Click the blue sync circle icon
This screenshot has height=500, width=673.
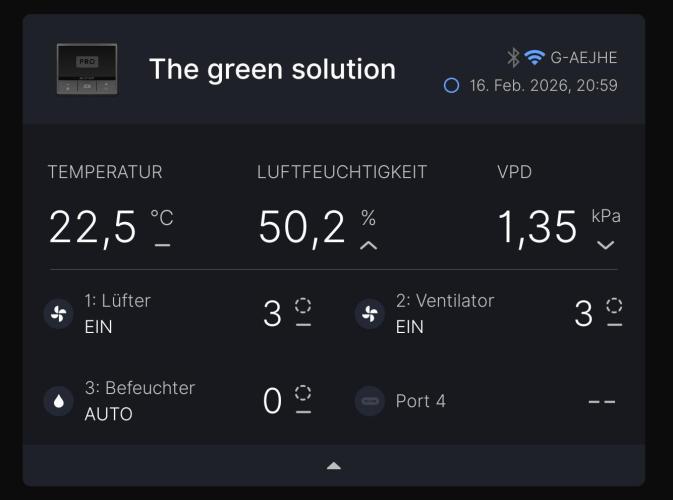coord(451,86)
